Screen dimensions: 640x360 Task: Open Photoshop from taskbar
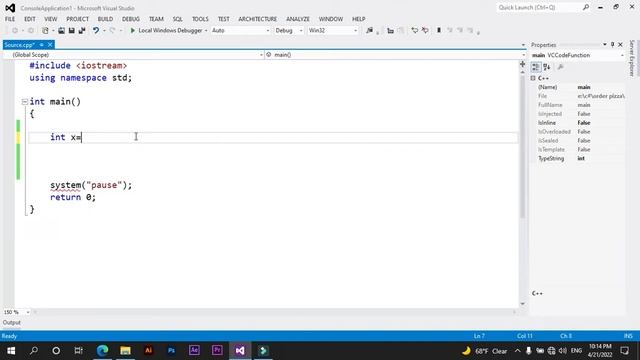click(x=171, y=351)
